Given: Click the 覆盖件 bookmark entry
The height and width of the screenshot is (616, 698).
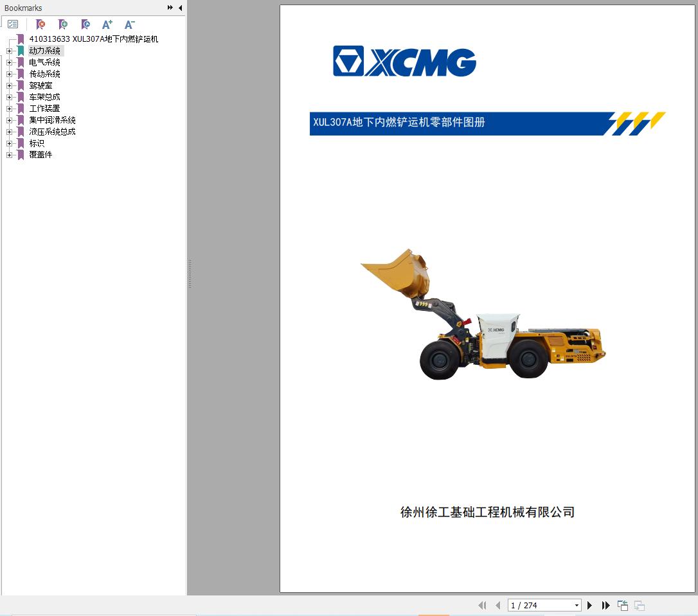Looking at the screenshot, I should coord(40,155).
